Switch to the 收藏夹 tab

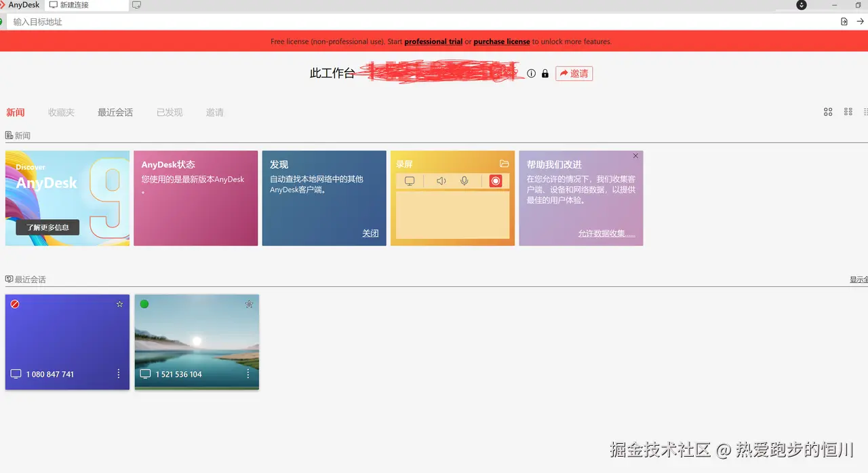(62, 112)
